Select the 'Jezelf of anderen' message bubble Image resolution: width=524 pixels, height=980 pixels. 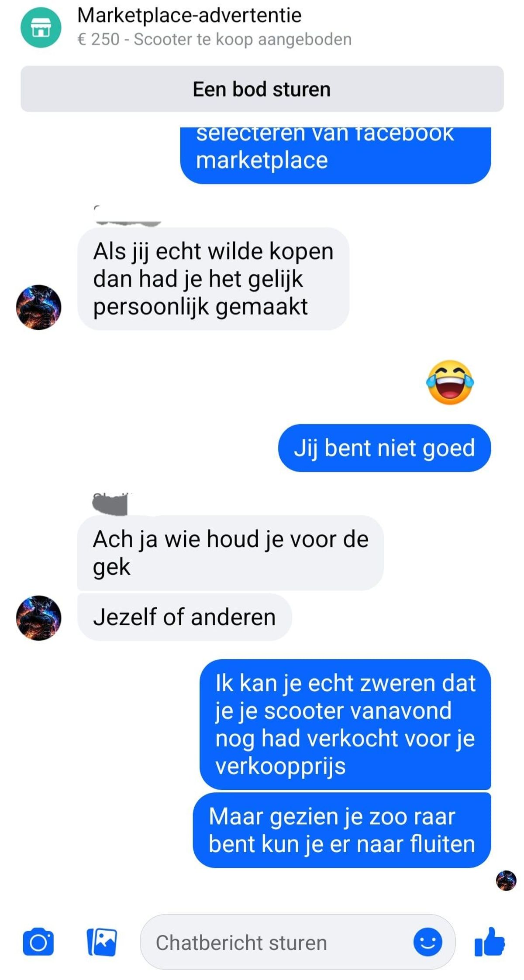[184, 617]
